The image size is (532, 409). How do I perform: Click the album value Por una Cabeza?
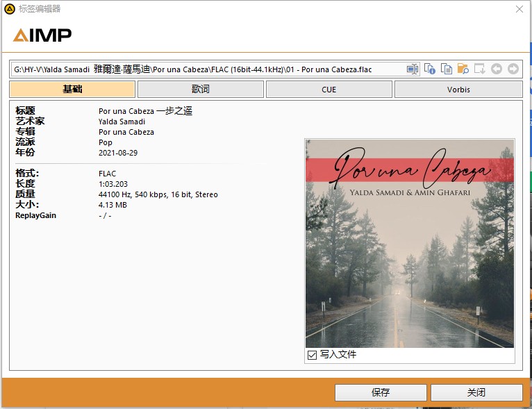[x=126, y=132]
